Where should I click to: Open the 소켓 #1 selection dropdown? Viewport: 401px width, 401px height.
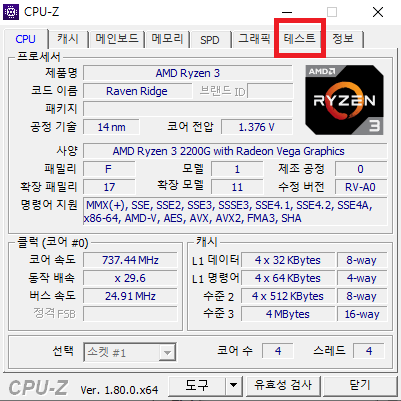[130, 352]
